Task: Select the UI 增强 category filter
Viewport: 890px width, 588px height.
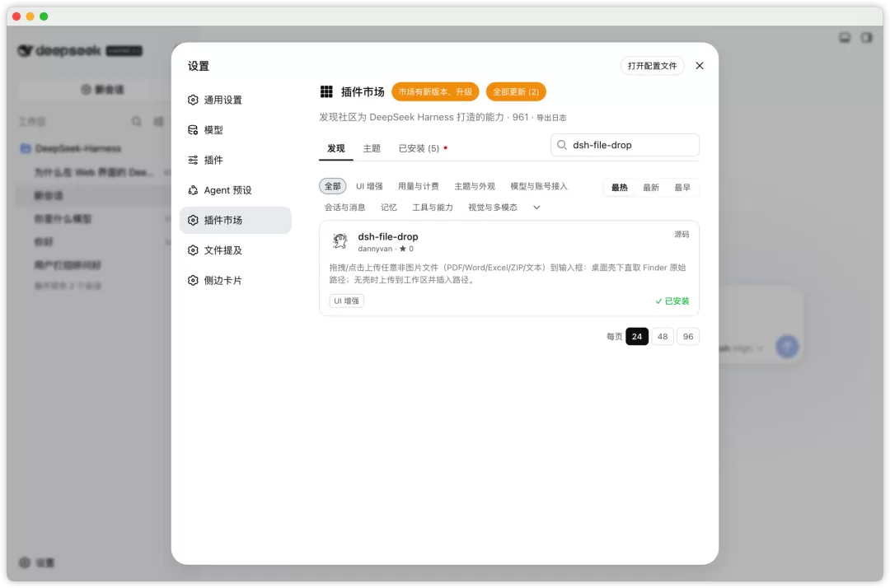Action: pyautogui.click(x=369, y=186)
